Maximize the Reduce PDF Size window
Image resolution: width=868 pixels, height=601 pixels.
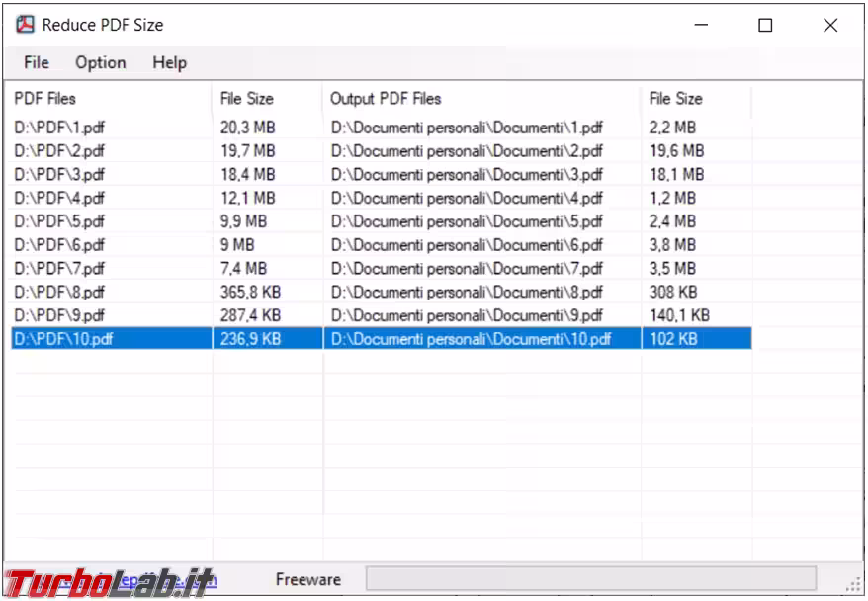coord(765,26)
